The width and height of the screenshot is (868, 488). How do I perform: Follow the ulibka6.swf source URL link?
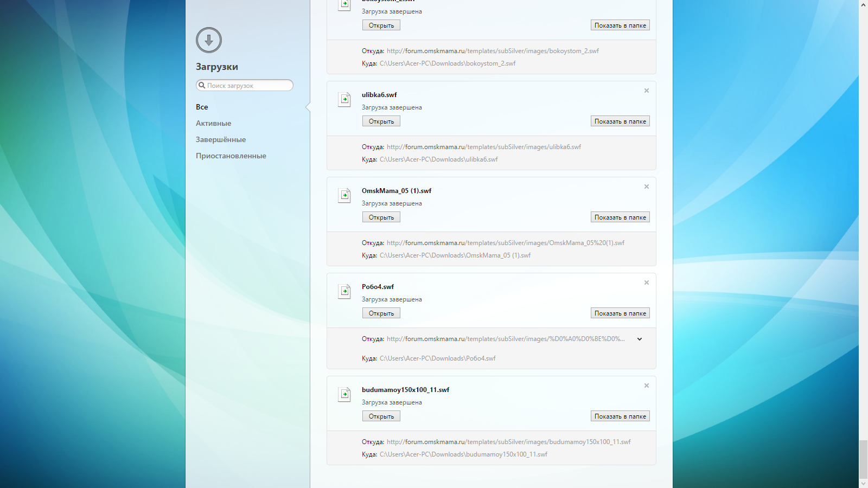click(x=483, y=147)
